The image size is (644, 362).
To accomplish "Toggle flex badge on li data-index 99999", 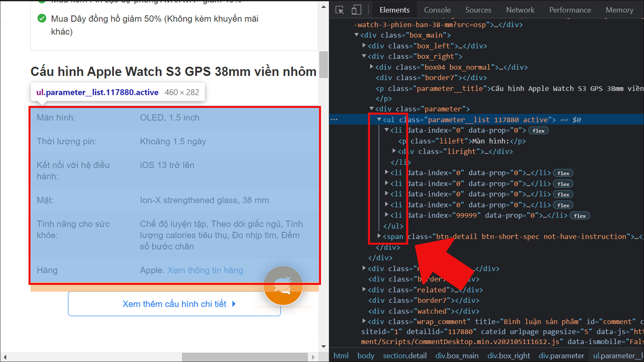I will pos(580,216).
